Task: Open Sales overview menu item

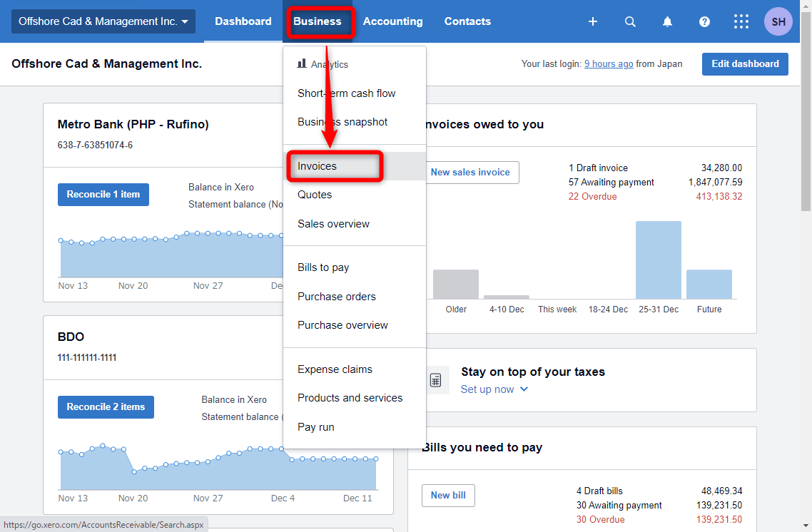Action: [x=354, y=223]
